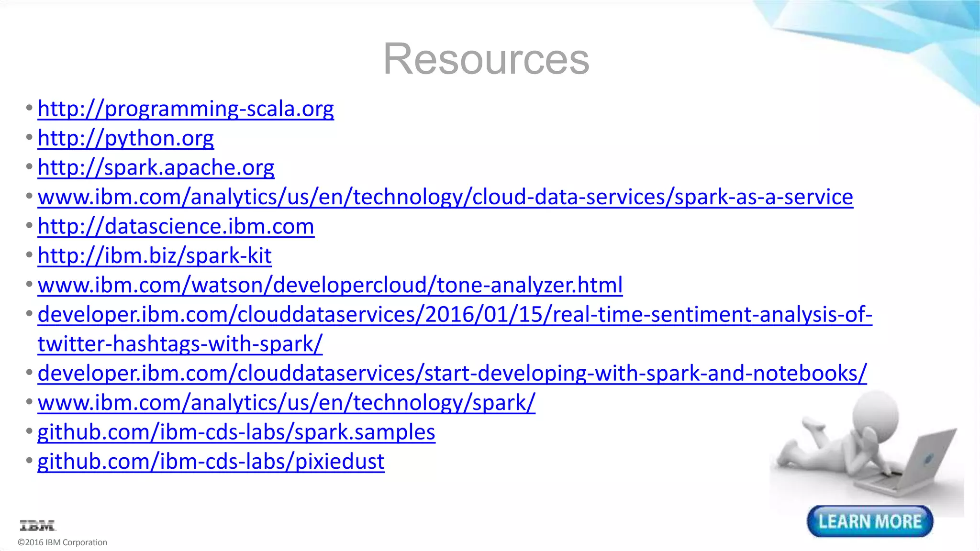Open the programming-scala.org link
The height and width of the screenshot is (551, 980).
[186, 109]
